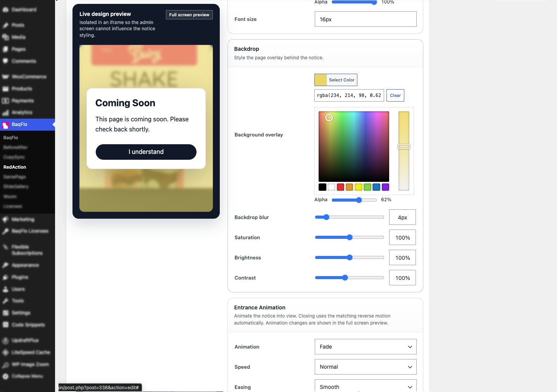Pick the yellow palette swatch

359,187
